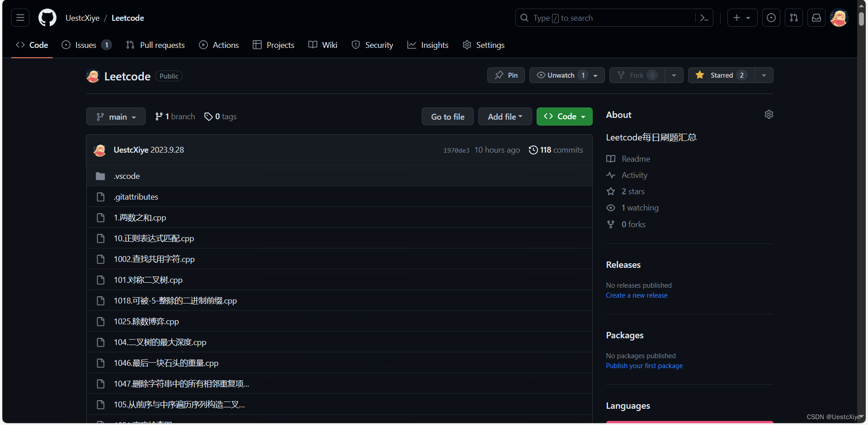Image resolution: width=868 pixels, height=425 pixels.
Task: Open the Pull requests tab
Action: coord(155,45)
